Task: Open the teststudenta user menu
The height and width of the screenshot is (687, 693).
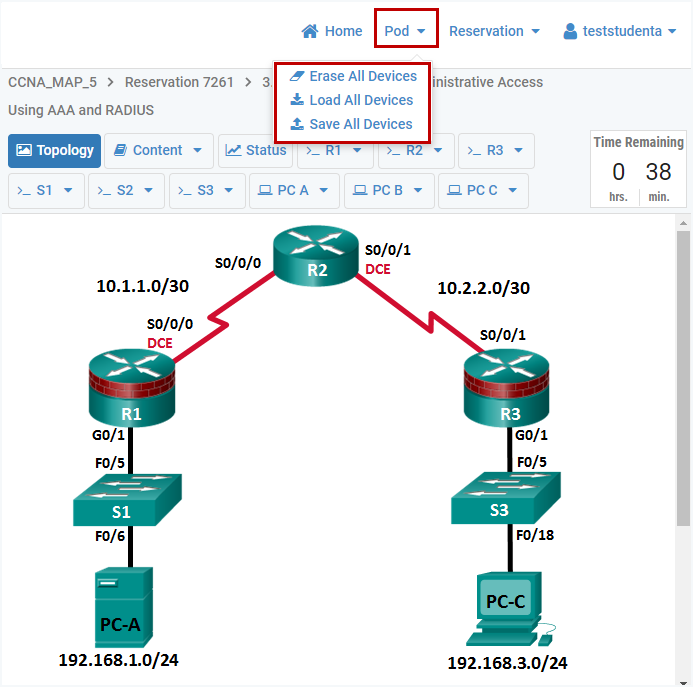Action: click(620, 31)
